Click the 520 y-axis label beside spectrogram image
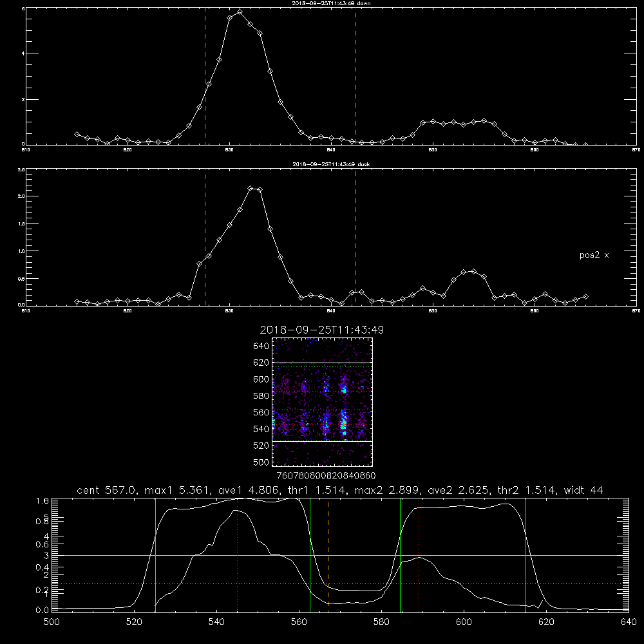Viewport: 644px width, 644px height. [x=261, y=446]
